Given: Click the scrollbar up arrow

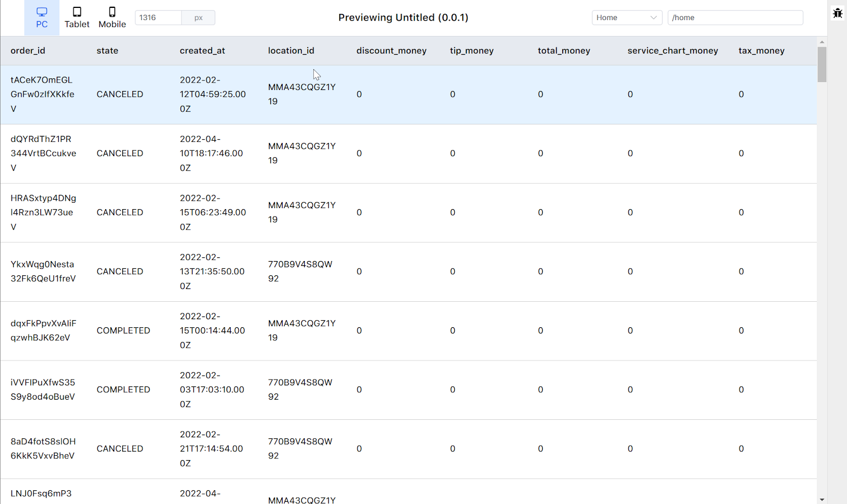Looking at the screenshot, I should click(x=822, y=42).
